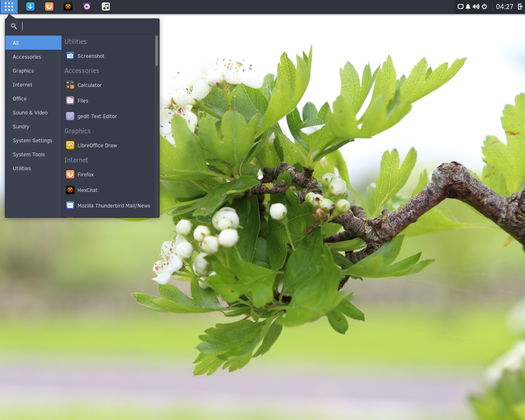Viewport: 525px width, 420px height.
Task: Open the Sundry category
Action: tap(33, 127)
